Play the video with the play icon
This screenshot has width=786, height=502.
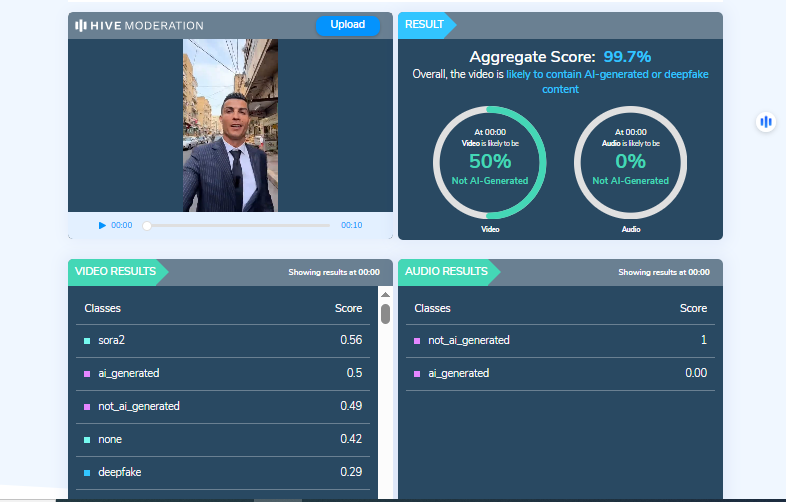(102, 225)
